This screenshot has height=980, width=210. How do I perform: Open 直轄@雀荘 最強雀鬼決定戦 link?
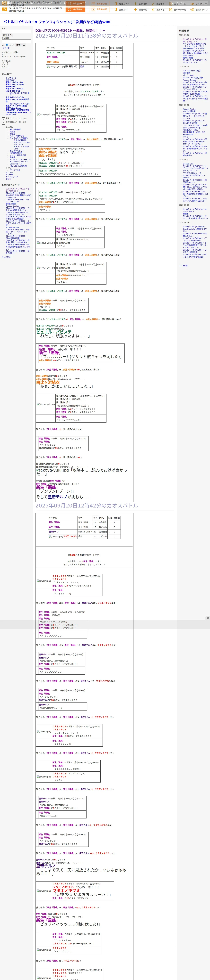point(17,110)
